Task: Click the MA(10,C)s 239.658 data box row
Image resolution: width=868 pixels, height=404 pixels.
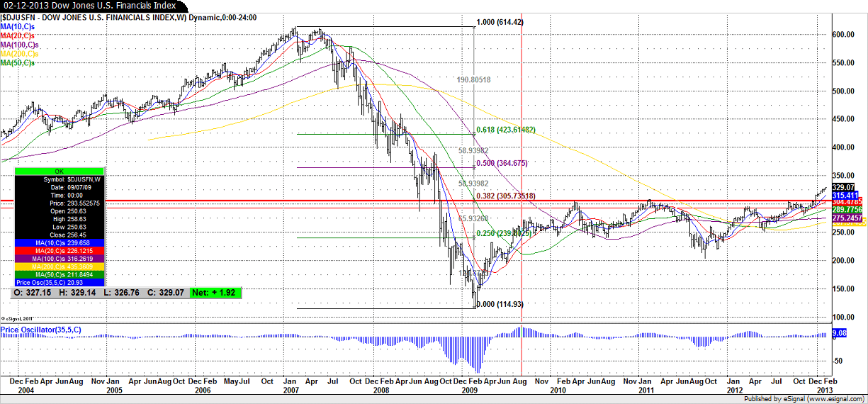Action: click(60, 243)
